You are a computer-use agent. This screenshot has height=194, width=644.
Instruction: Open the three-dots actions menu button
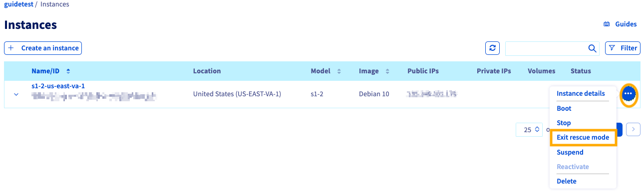coord(629,94)
